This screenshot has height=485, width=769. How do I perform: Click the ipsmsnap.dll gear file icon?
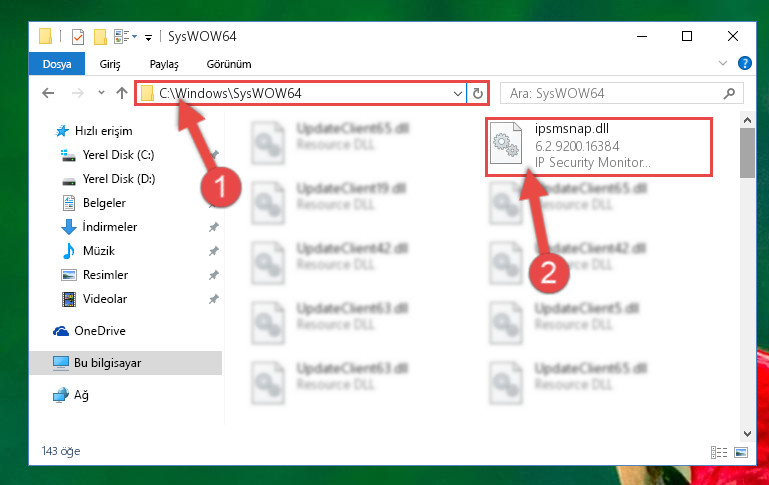coord(506,143)
